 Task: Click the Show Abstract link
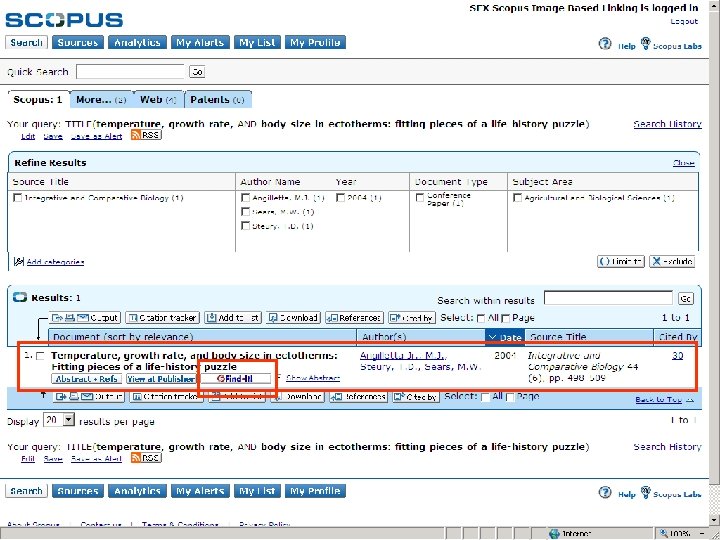[x=313, y=378]
